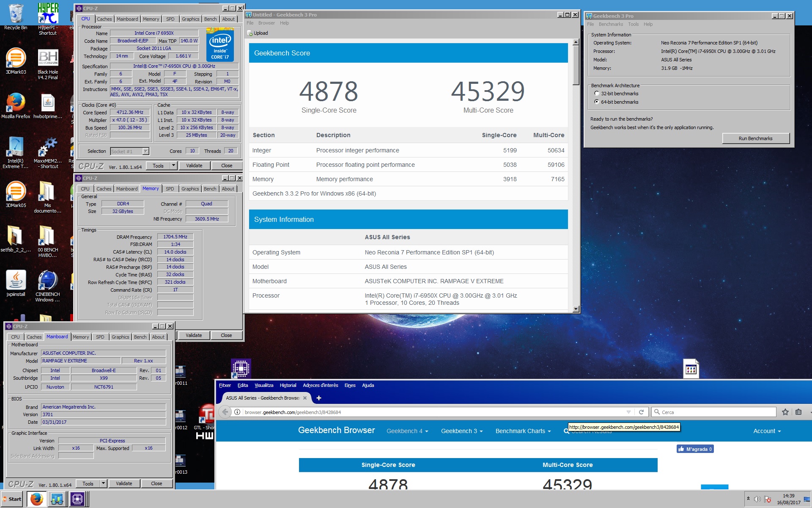Open setfsb_2_2 folder icon
The height and width of the screenshot is (508, 812).
pyautogui.click(x=16, y=239)
